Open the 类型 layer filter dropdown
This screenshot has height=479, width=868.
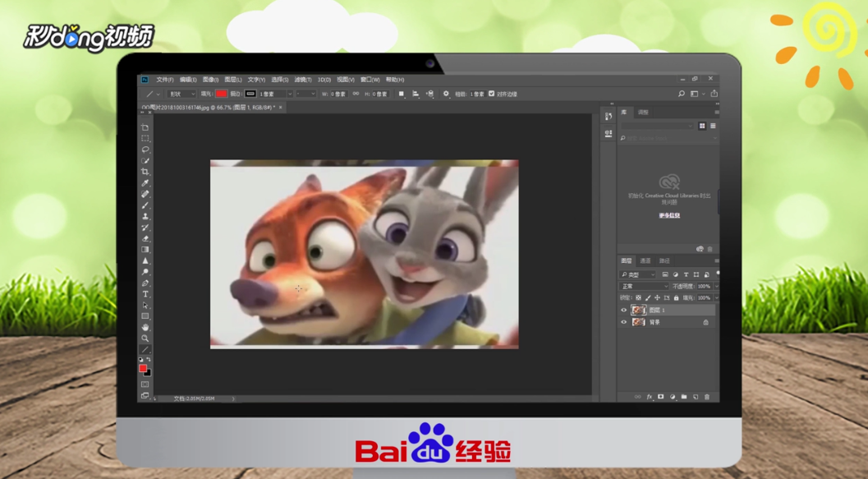pyautogui.click(x=638, y=274)
